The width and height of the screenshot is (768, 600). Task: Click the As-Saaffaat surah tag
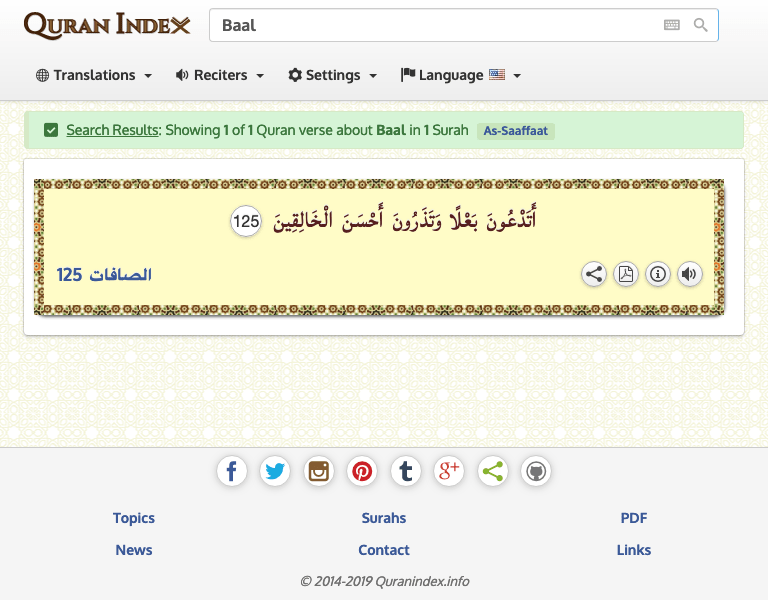pos(516,130)
